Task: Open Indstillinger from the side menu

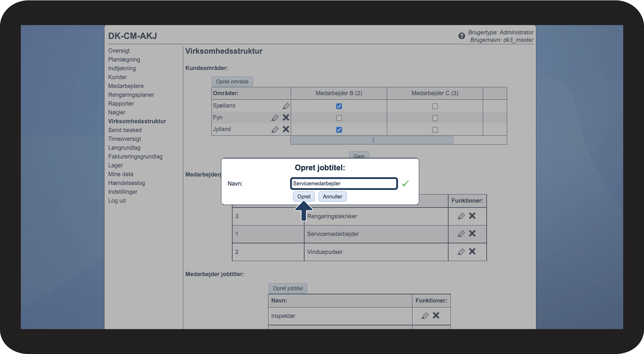Action: click(x=123, y=192)
